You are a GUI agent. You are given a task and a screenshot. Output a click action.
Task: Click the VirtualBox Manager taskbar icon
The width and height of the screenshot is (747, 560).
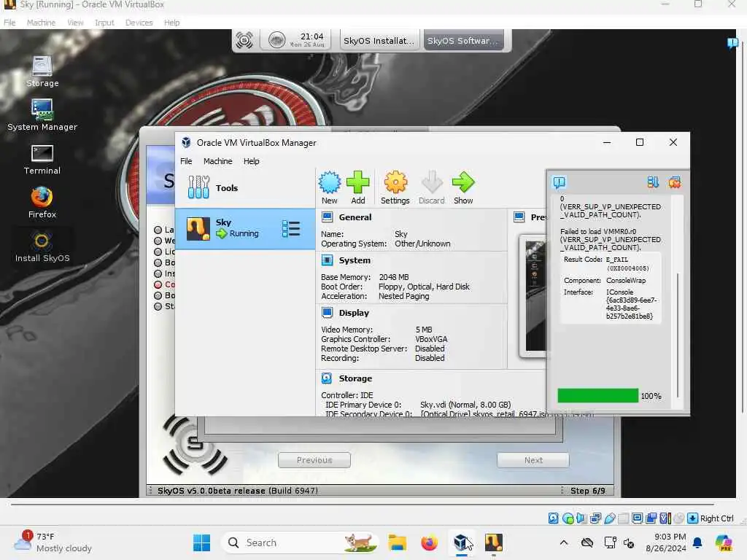click(x=461, y=542)
